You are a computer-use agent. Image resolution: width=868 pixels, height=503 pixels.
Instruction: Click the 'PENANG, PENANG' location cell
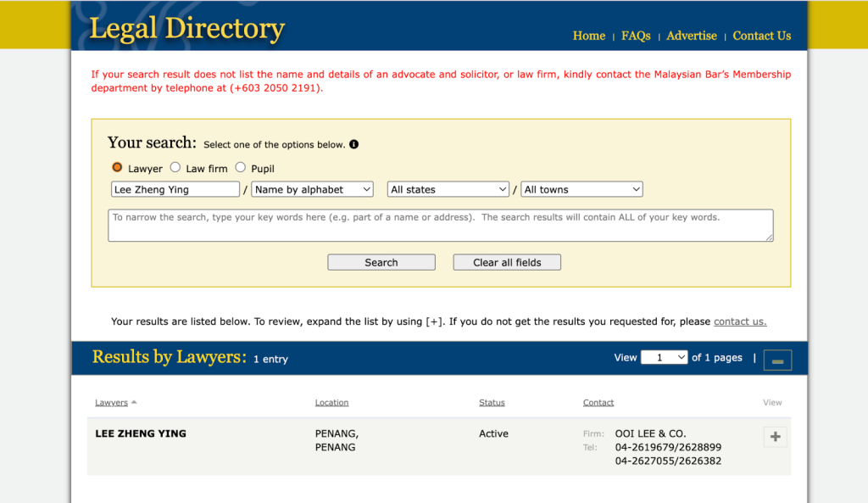[x=337, y=440]
